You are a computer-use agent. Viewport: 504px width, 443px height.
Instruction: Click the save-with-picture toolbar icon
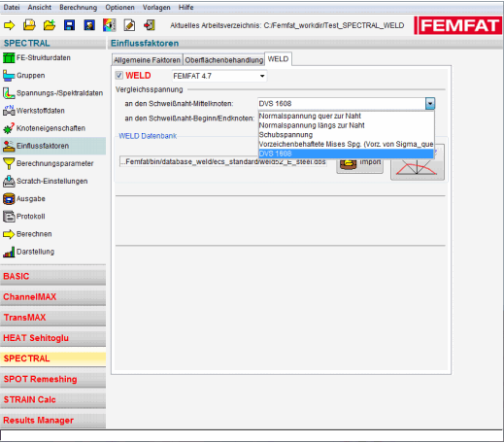(x=89, y=25)
